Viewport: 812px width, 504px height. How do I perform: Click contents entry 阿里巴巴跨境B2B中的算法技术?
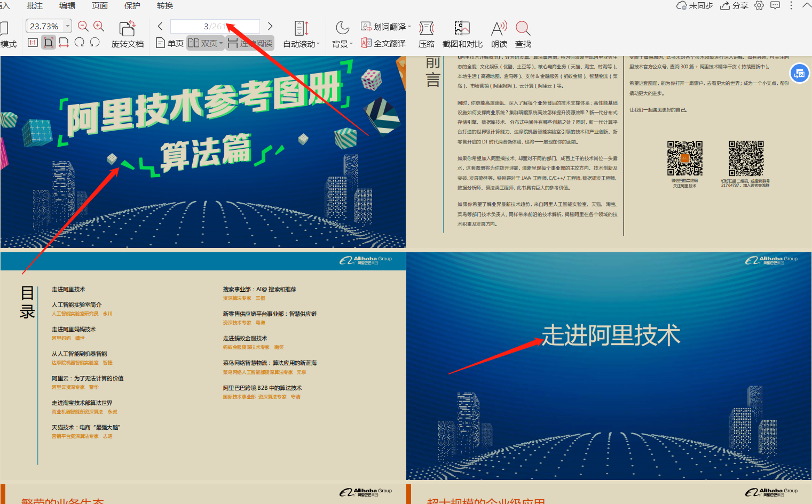pos(262,388)
